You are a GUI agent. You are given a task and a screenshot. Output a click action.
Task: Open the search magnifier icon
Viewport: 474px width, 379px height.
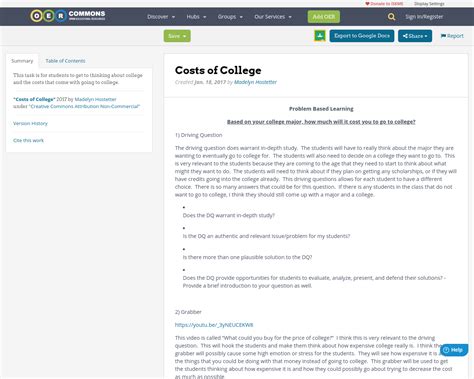[x=391, y=17]
